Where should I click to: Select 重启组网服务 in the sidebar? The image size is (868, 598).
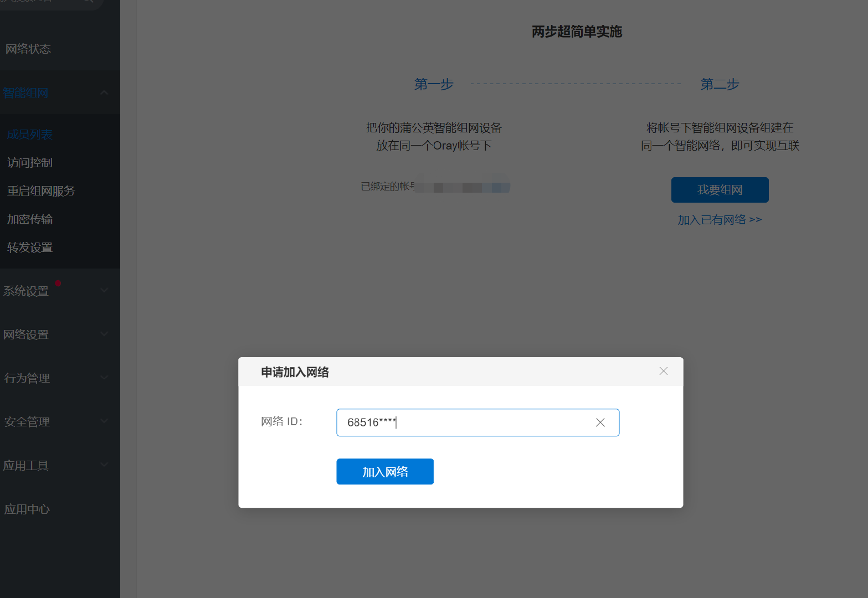pos(41,190)
